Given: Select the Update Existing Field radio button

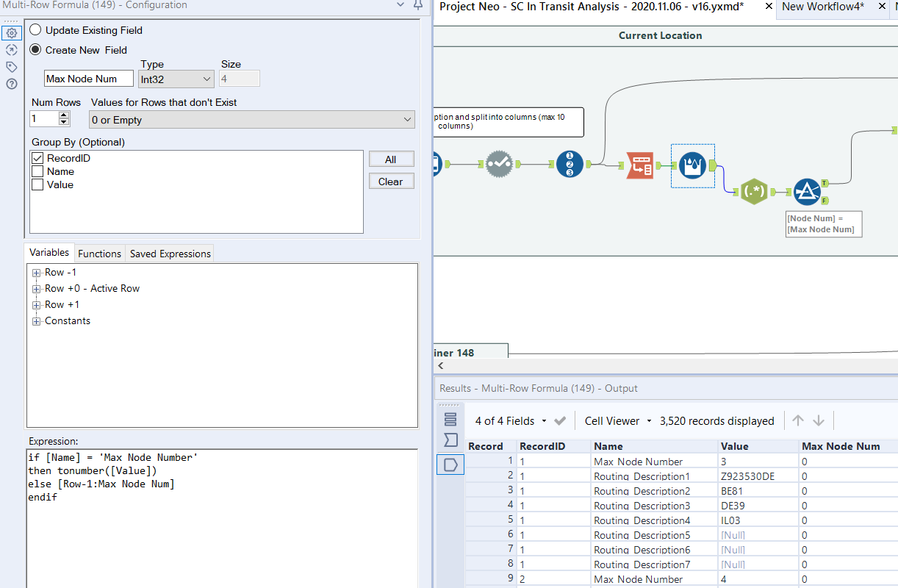Looking at the screenshot, I should (x=36, y=29).
